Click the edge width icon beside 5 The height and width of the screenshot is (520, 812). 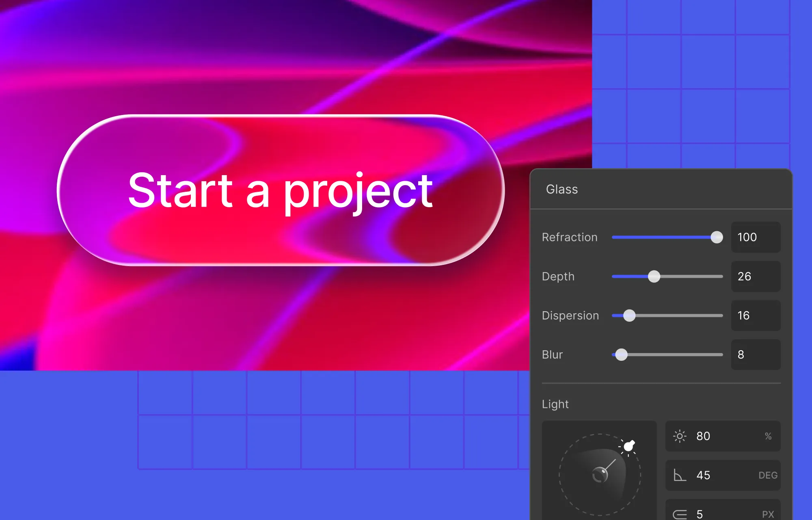coord(680,514)
